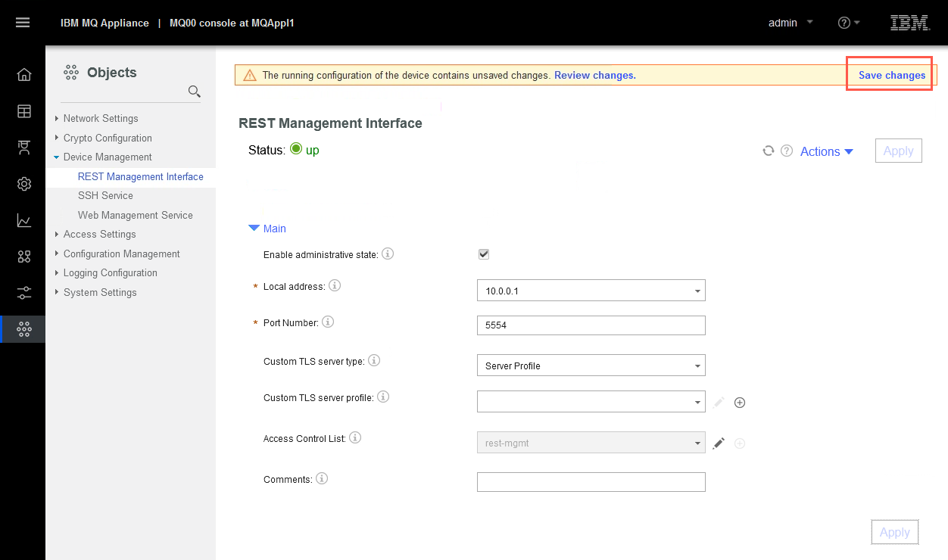This screenshot has height=560, width=948.
Task: Click the refresh icon beside Actions
Action: [x=768, y=151]
